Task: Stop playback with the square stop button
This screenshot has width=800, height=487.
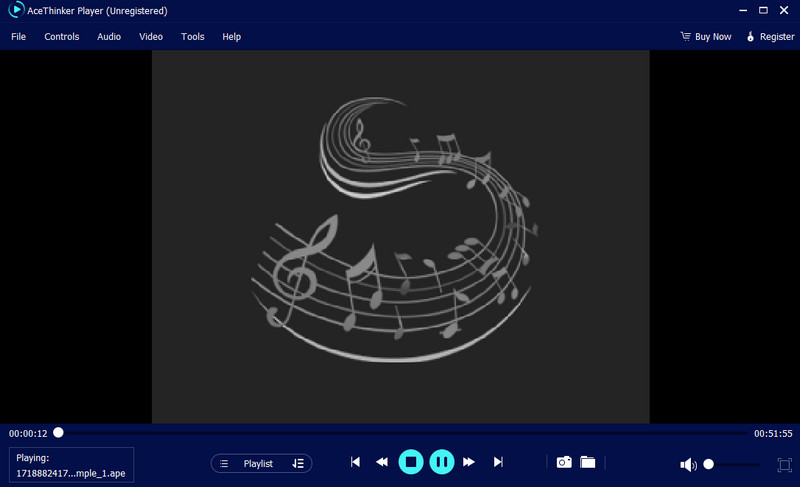Action: point(411,462)
